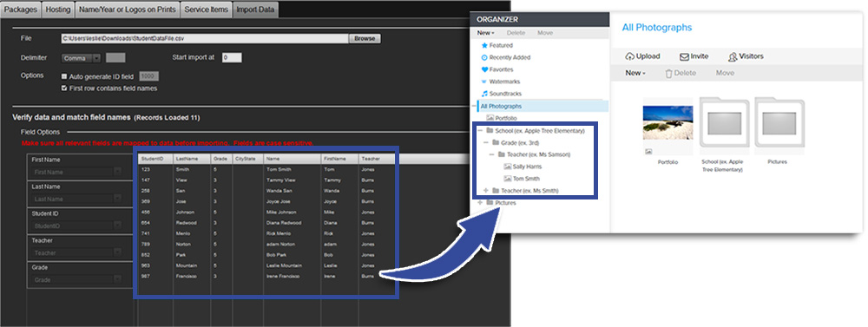
Task: Click the 987 student ID cell
Action: point(146,276)
